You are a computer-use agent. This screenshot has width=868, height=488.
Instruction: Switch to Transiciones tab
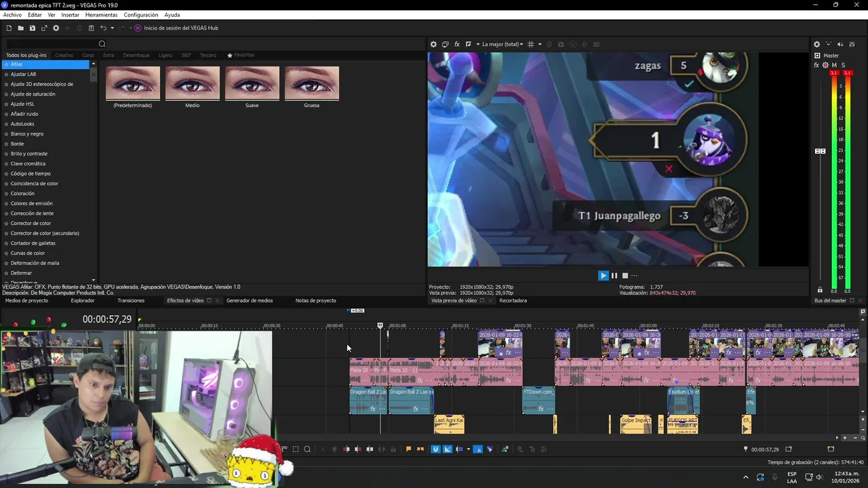[131, 300]
